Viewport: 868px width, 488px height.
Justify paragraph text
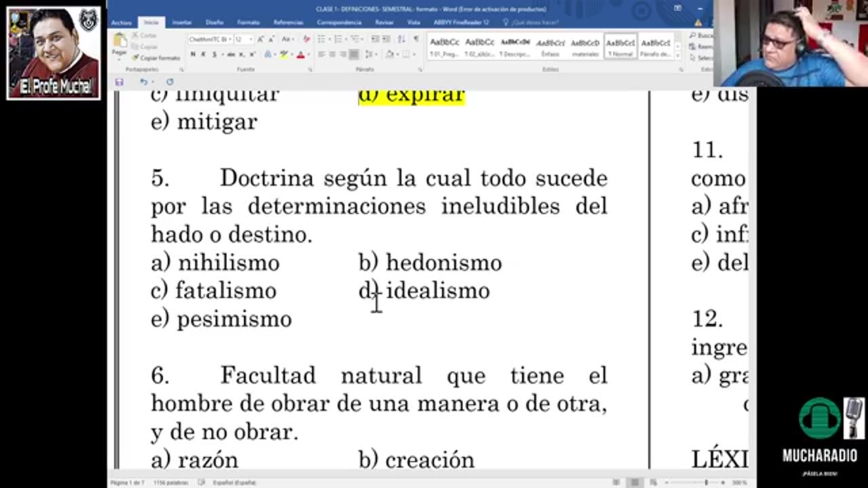point(354,54)
